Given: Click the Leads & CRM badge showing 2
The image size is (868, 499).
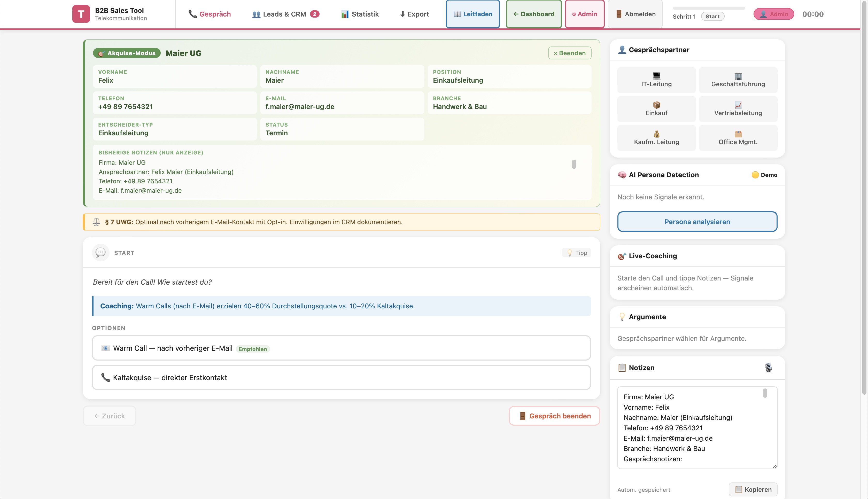Looking at the screenshot, I should pos(315,14).
